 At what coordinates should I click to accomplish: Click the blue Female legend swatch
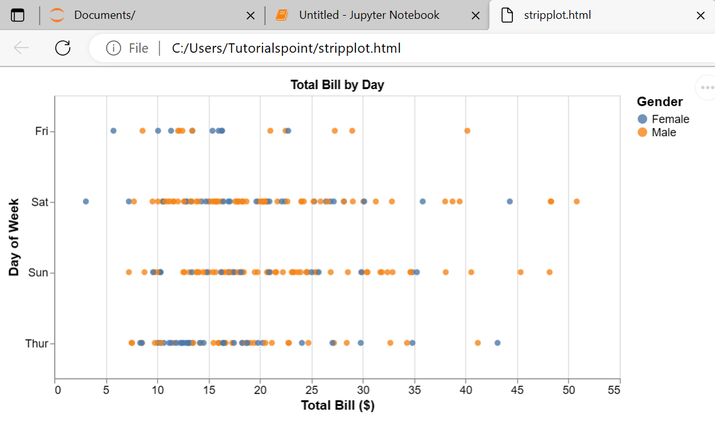click(642, 119)
